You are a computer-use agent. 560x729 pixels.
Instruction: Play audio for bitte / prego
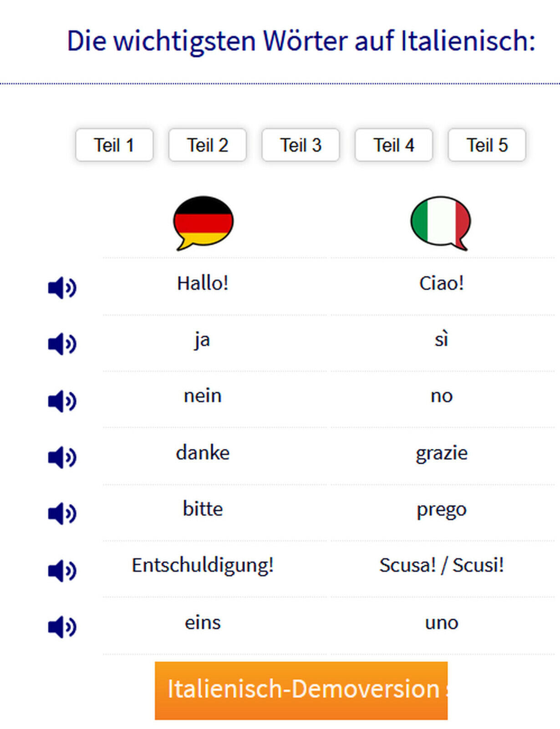coord(62,513)
